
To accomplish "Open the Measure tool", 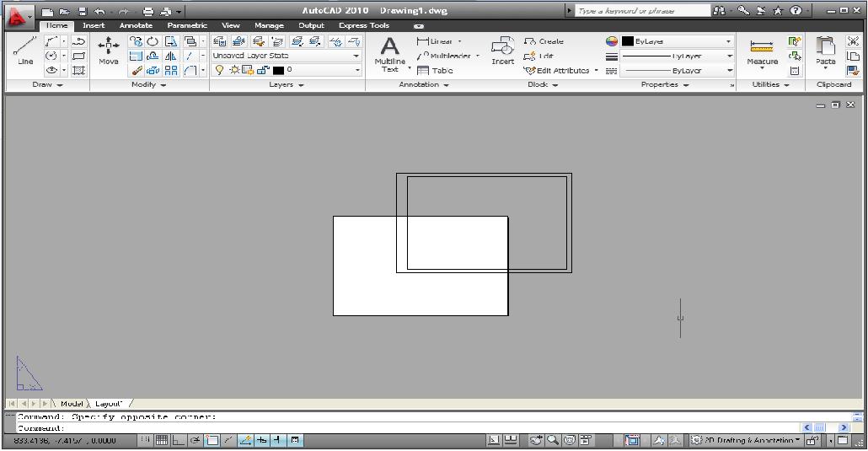I will [762, 52].
